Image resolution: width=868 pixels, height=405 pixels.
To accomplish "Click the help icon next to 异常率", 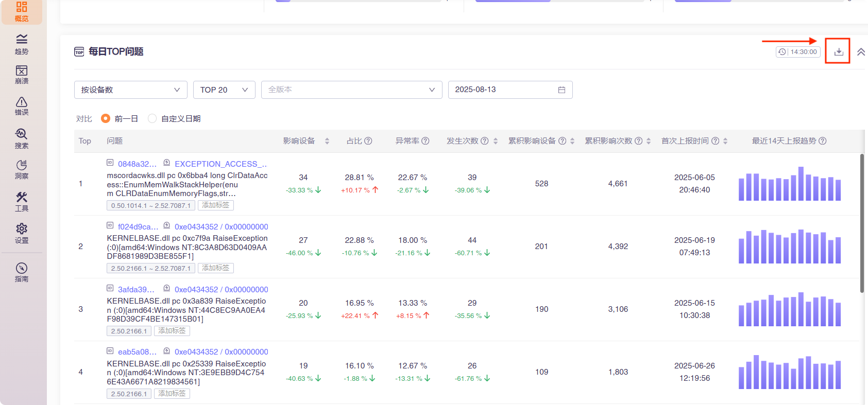I will pyautogui.click(x=425, y=141).
